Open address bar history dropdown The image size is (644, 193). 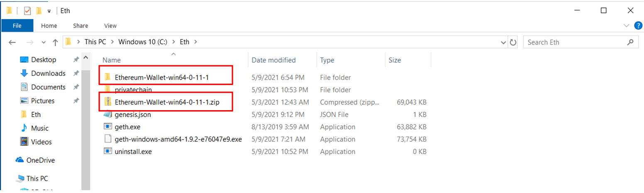point(503,42)
